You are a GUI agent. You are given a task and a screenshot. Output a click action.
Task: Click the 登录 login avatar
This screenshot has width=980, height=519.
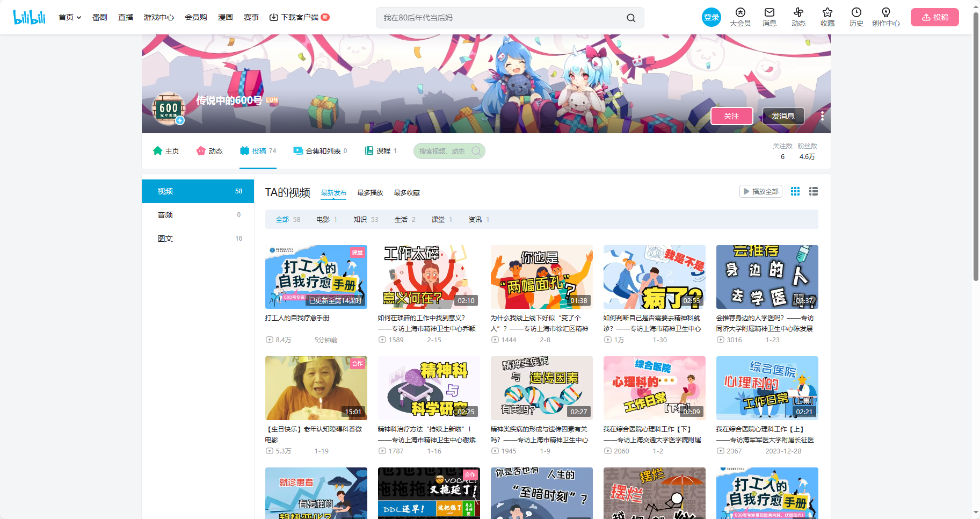click(x=712, y=17)
